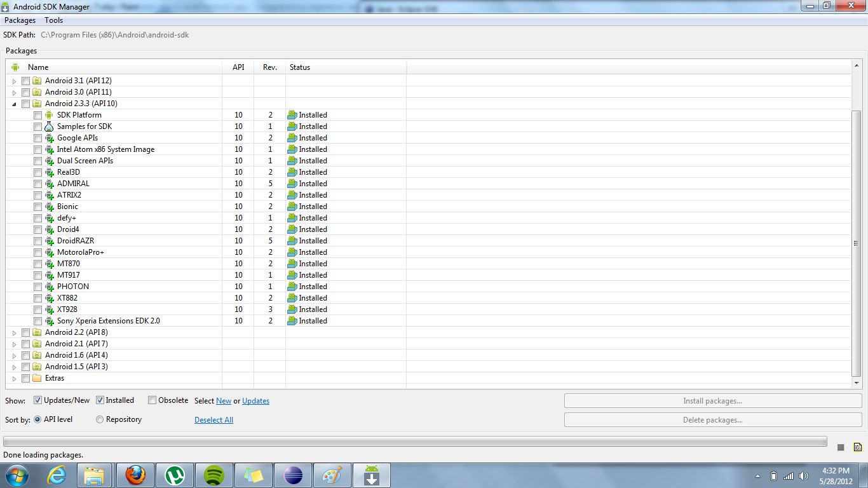Image resolution: width=868 pixels, height=488 pixels.
Task: Check the DroidRAZR package checkbox
Action: point(37,241)
